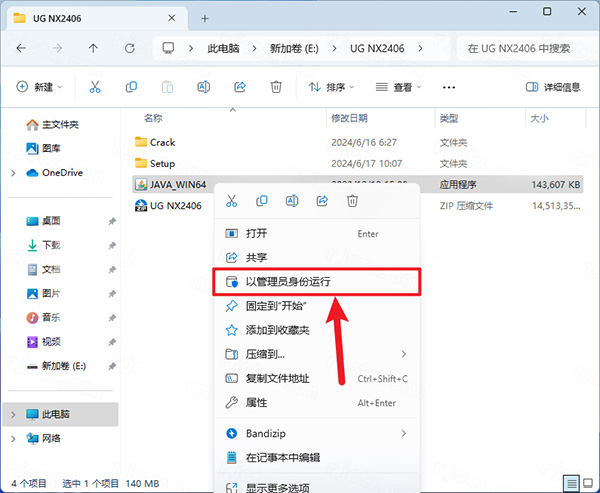The image size is (600, 493).
Task: Choose 显示更多选项 in the context menu
Action: click(317, 486)
